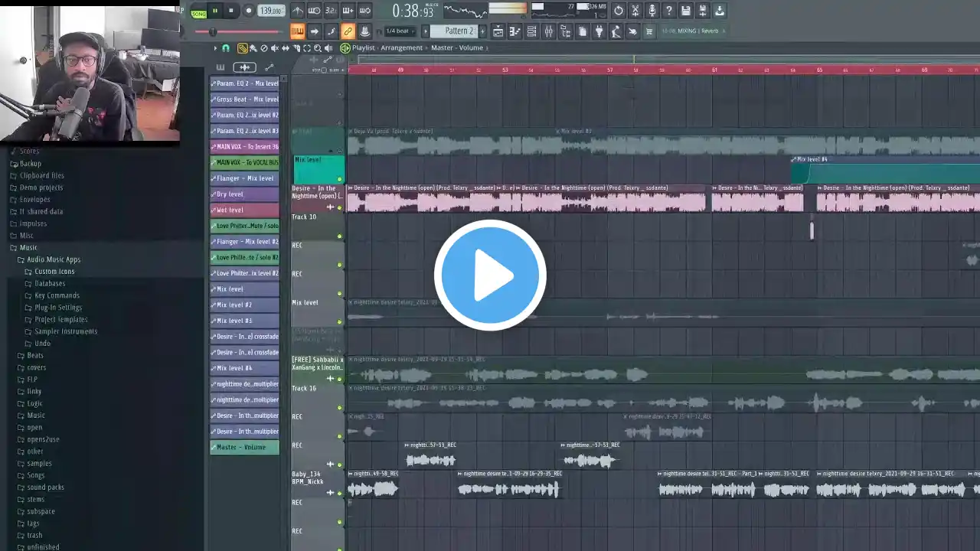This screenshot has width=980, height=551.
Task: Stop playback using the stop button
Action: (230, 11)
